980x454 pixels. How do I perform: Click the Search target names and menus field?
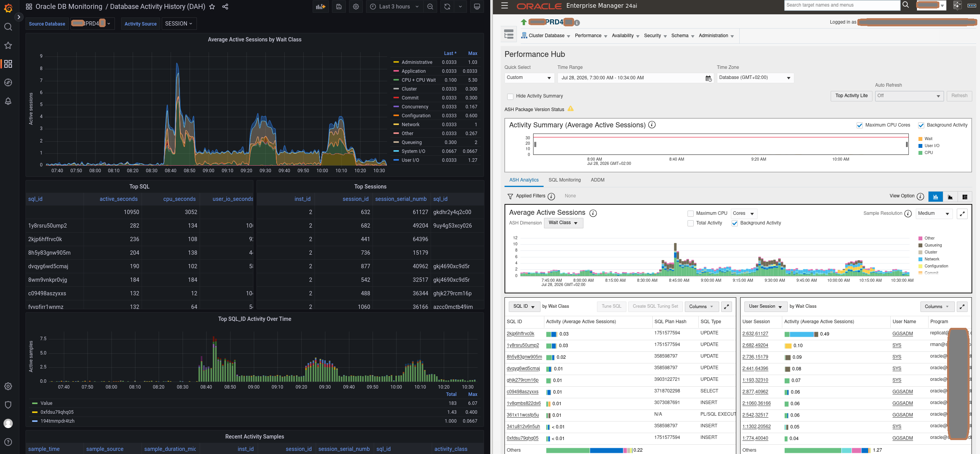(x=842, y=5)
